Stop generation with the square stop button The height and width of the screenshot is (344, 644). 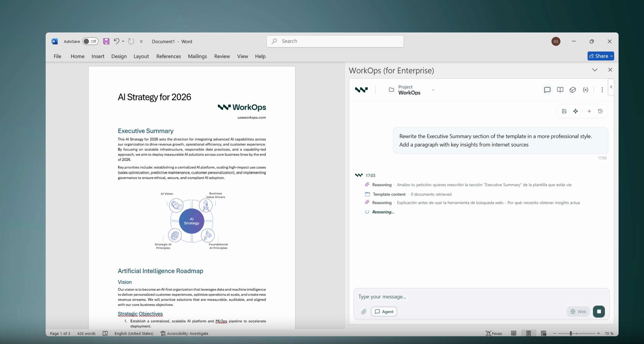(x=599, y=312)
